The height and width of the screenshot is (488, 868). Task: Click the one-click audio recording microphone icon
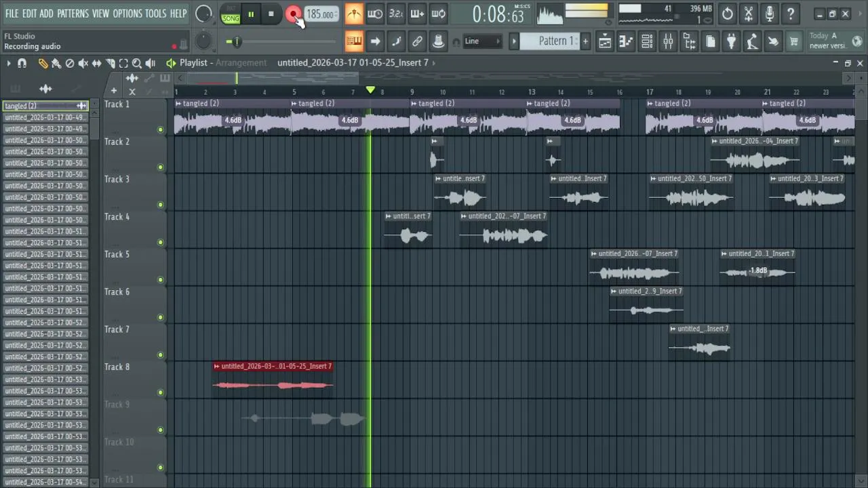pyautogui.click(x=770, y=14)
